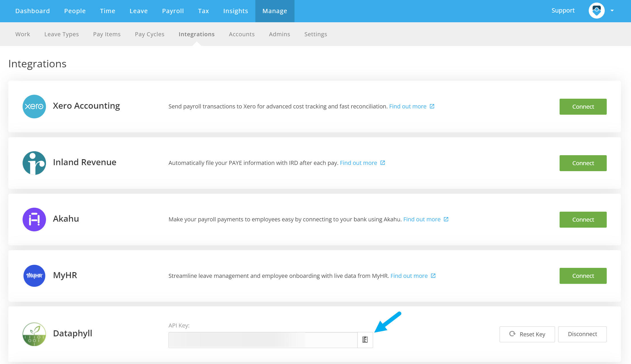Select the Manage menu item
Image resolution: width=631 pixels, height=364 pixels.
pyautogui.click(x=275, y=11)
